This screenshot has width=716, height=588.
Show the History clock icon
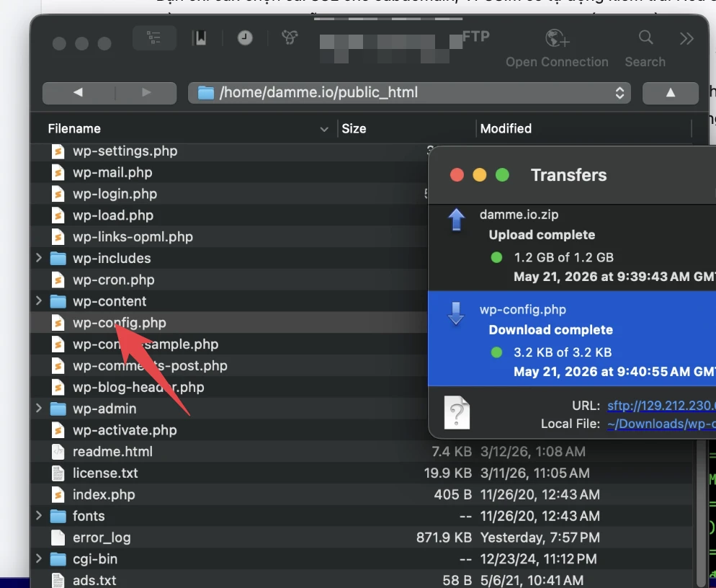pos(245,38)
